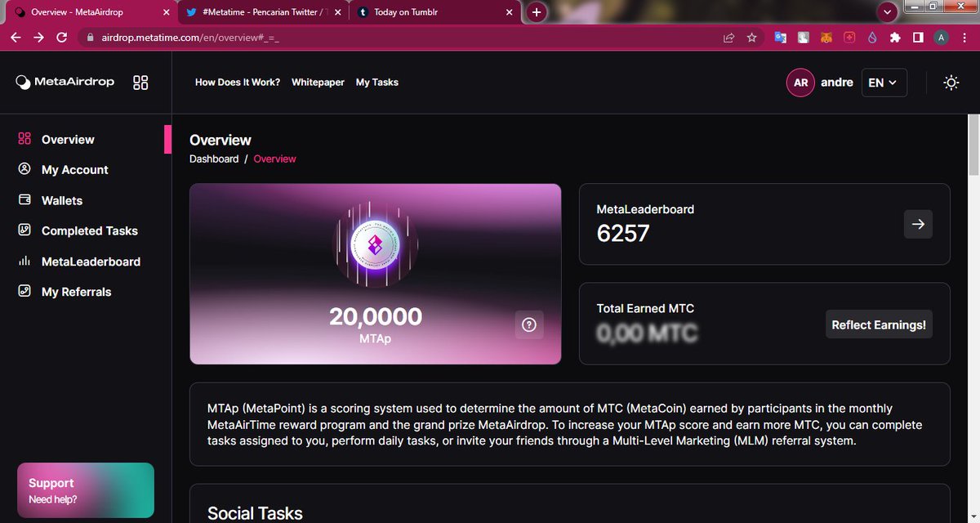Close the Overview - MetaAirdrop tab

click(x=166, y=12)
